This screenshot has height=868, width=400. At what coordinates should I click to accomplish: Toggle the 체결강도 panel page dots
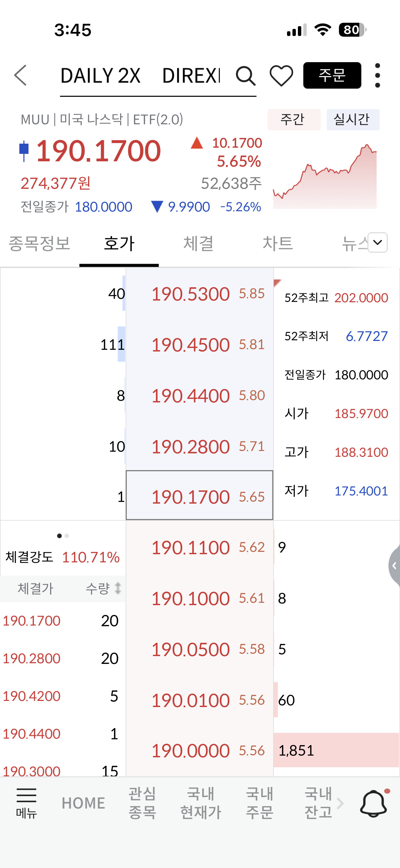(x=63, y=536)
